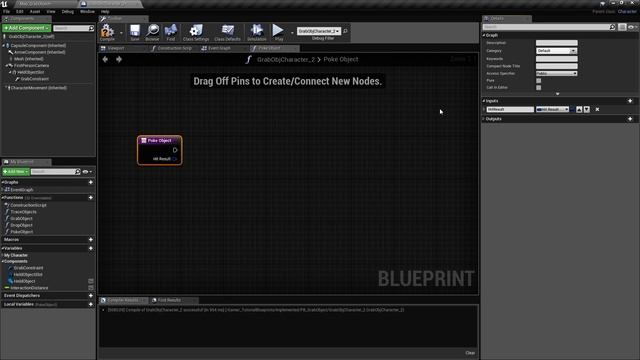
Task: Switch to the Event Graph tab
Action: 219,48
